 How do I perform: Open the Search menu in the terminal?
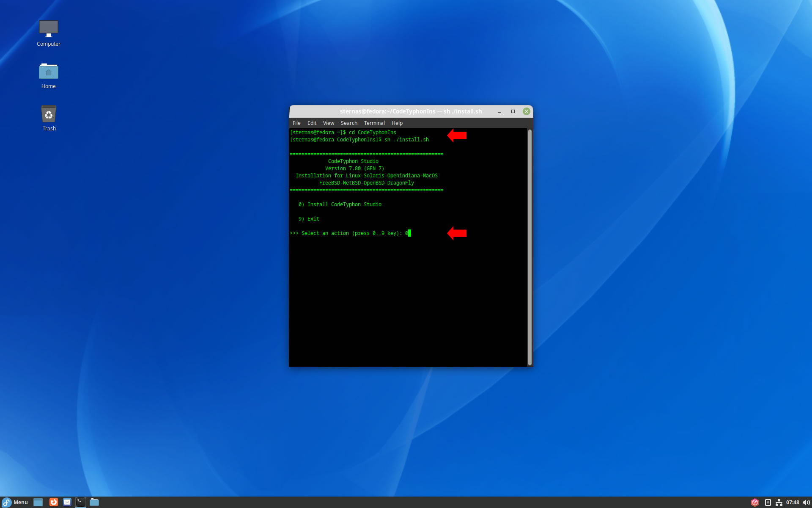349,123
